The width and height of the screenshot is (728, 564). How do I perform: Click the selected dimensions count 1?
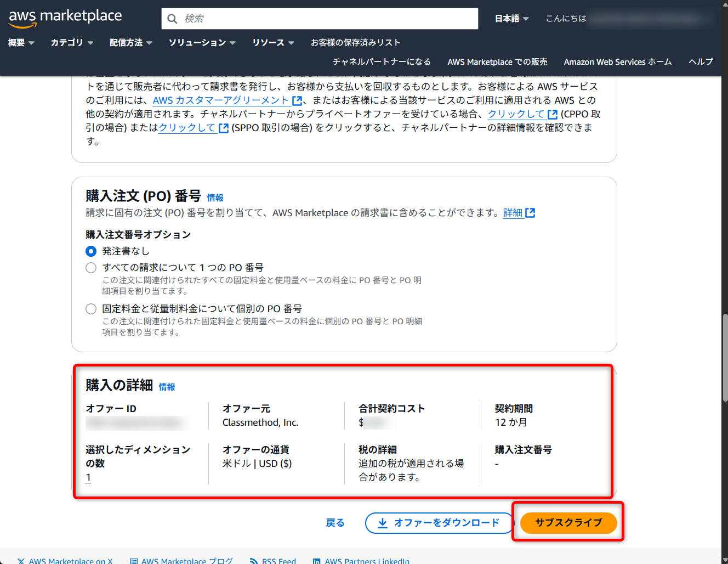88,477
